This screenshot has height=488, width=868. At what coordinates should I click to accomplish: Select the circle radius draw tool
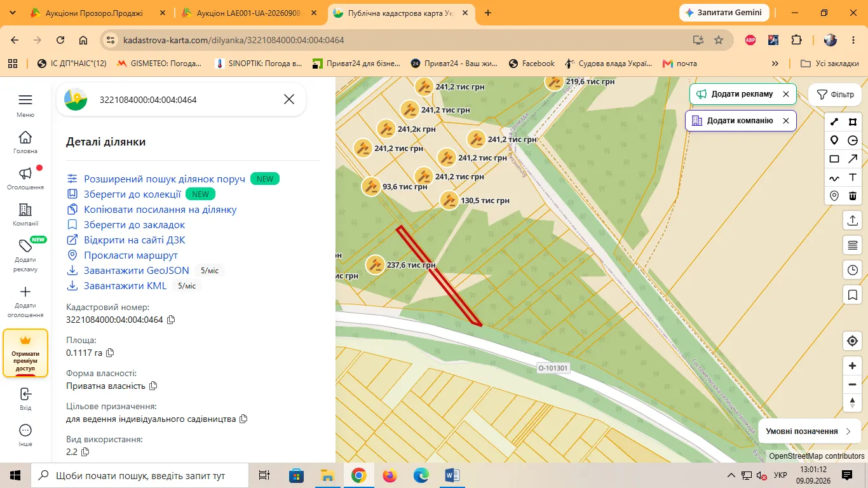tap(853, 140)
